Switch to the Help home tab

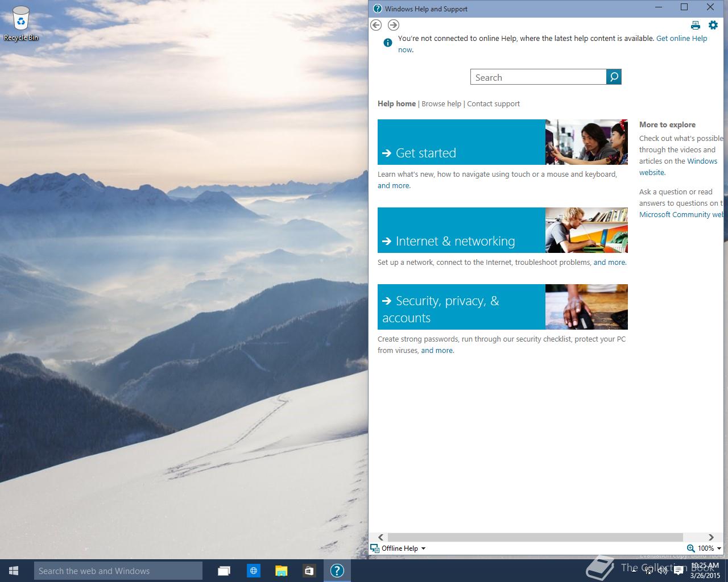(x=396, y=103)
